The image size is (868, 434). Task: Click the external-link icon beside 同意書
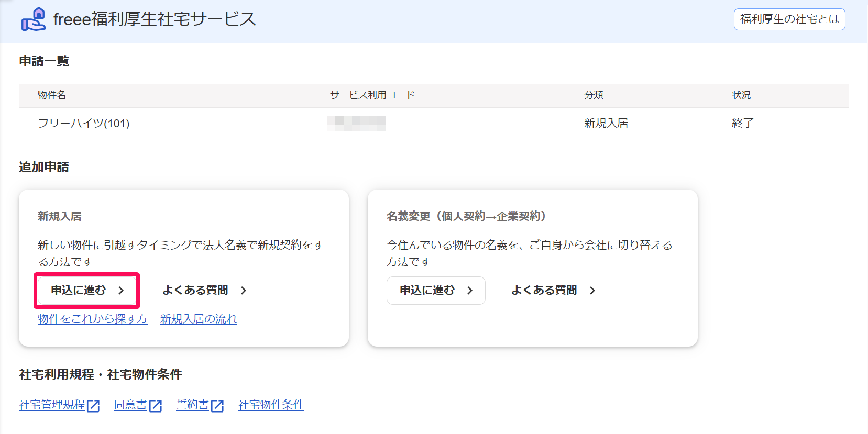156,406
